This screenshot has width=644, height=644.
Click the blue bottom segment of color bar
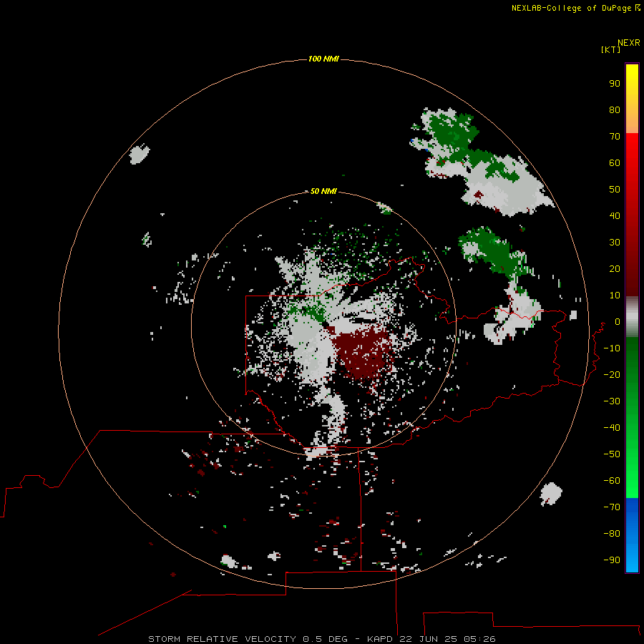click(632, 535)
